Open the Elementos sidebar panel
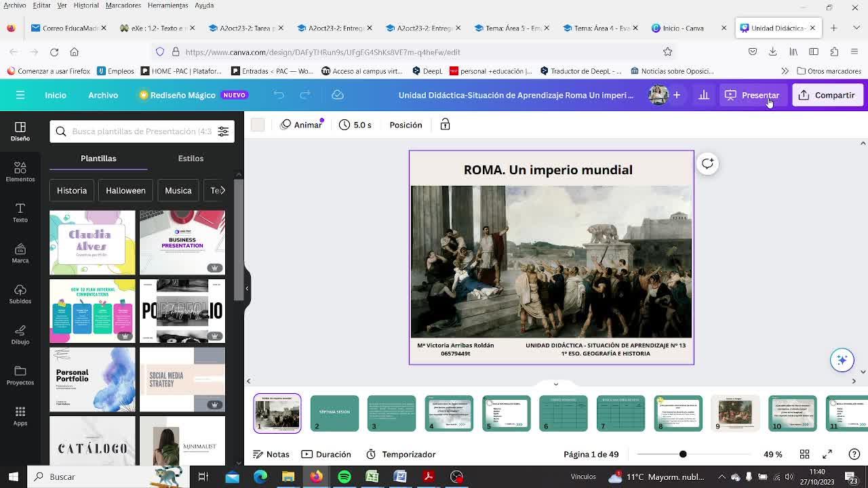868x488 pixels. tap(20, 172)
